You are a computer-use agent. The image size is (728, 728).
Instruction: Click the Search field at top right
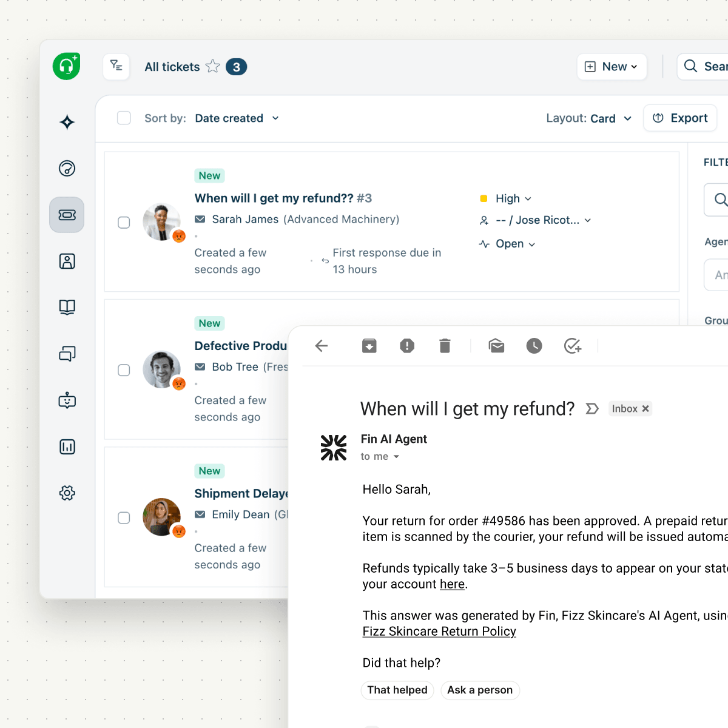(x=704, y=67)
